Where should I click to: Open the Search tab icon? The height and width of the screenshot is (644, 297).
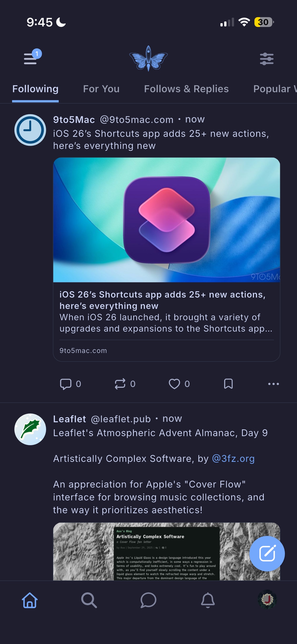tap(89, 600)
